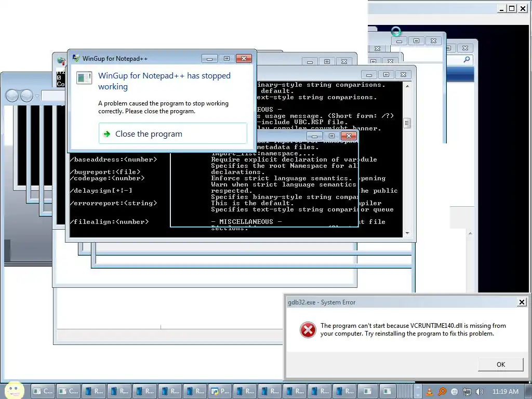Click the program icon beside 'has stopped working'
Image resolution: width=532 pixels, height=399 pixels.
tap(84, 78)
